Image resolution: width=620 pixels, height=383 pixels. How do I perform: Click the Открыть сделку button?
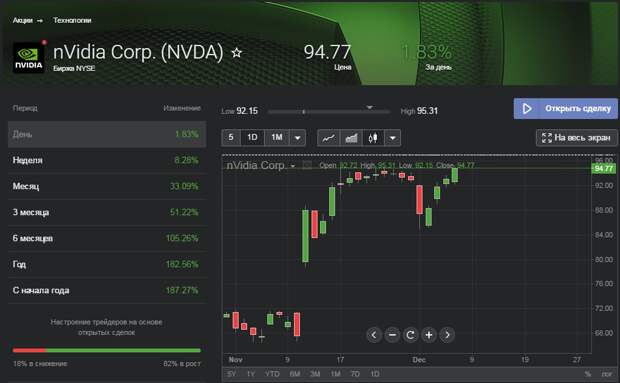pos(565,109)
